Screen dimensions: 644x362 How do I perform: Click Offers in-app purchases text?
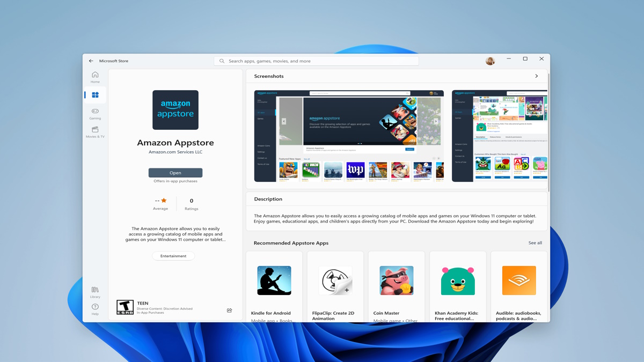(x=175, y=181)
